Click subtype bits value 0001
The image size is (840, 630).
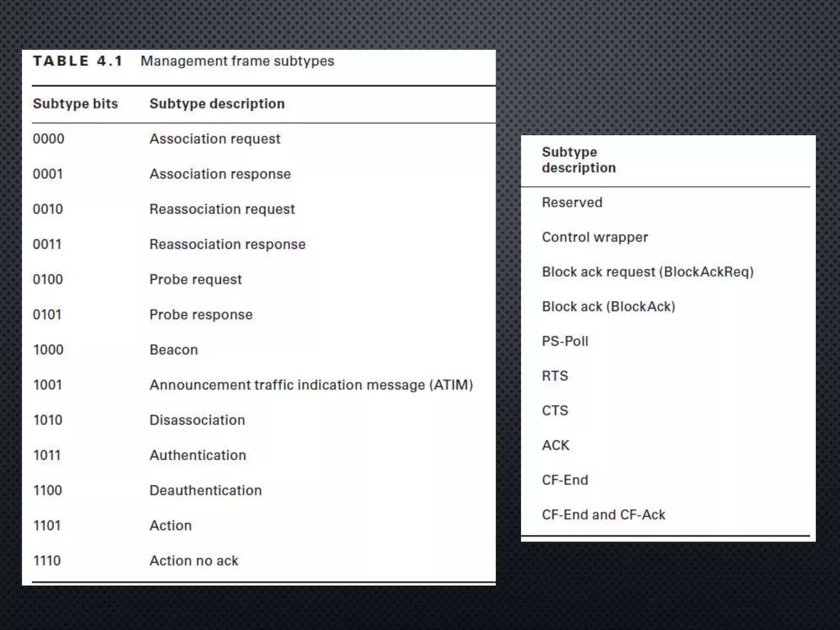[x=48, y=174]
